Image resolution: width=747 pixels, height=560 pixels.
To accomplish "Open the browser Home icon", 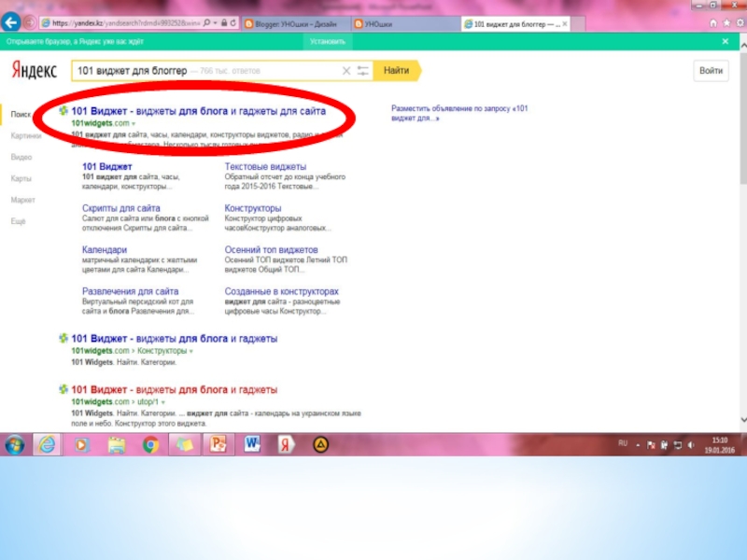I will (x=713, y=22).
